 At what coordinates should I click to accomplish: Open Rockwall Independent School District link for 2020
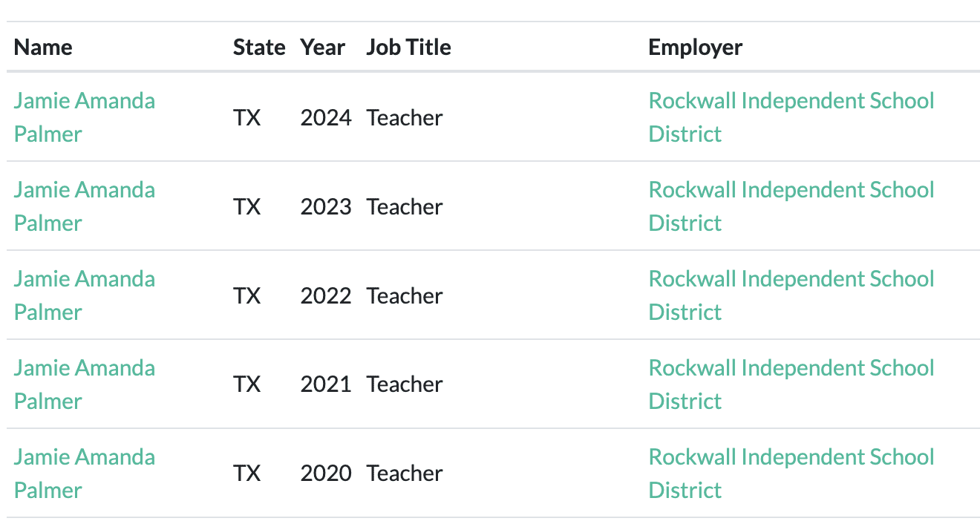[791, 474]
